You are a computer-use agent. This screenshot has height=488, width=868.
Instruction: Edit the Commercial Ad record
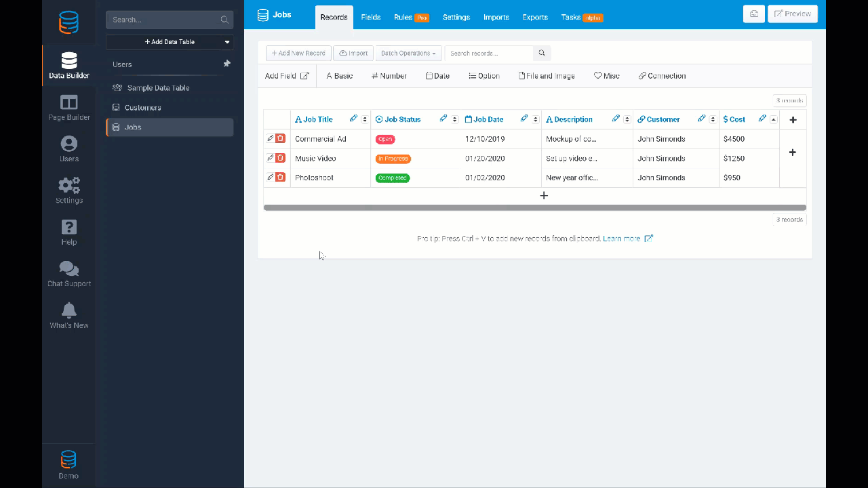coord(270,138)
